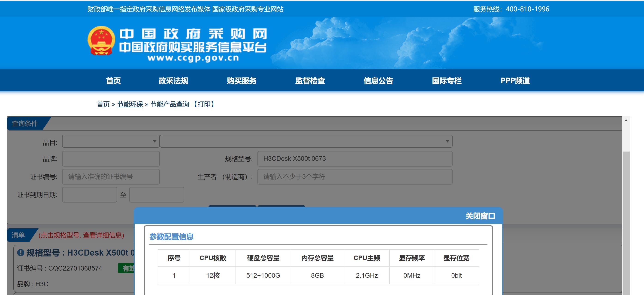
Task: Click the 查询条件 section tab
Action: pyautogui.click(x=25, y=123)
